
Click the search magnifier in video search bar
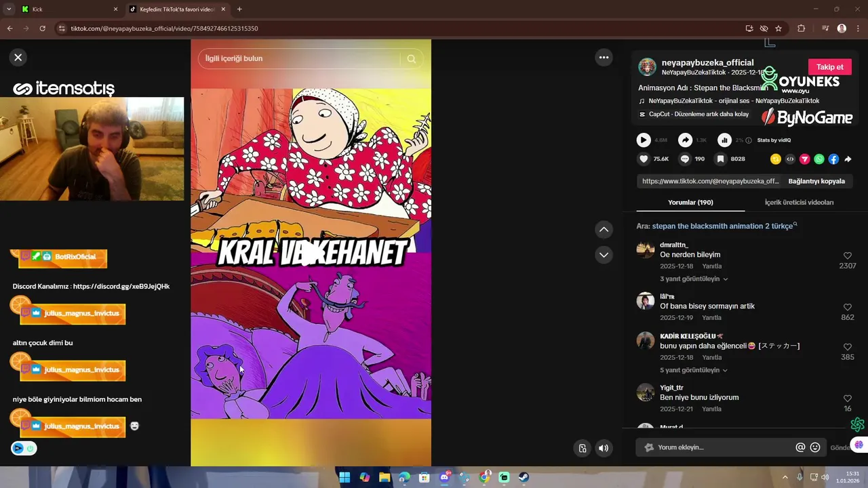pos(411,59)
